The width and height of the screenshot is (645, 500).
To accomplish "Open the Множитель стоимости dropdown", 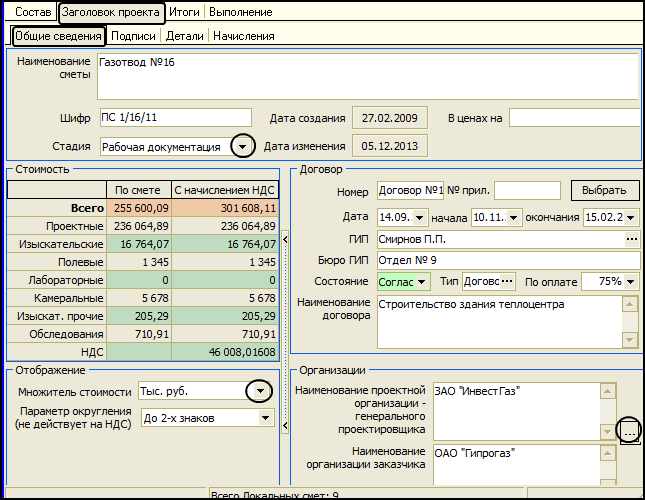I will click(x=260, y=390).
